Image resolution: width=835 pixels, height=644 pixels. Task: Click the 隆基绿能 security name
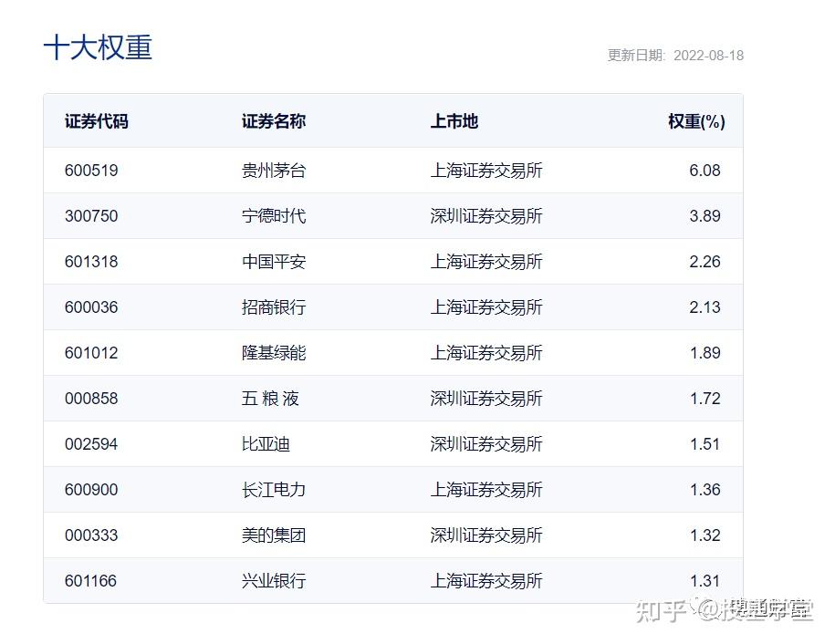273,353
